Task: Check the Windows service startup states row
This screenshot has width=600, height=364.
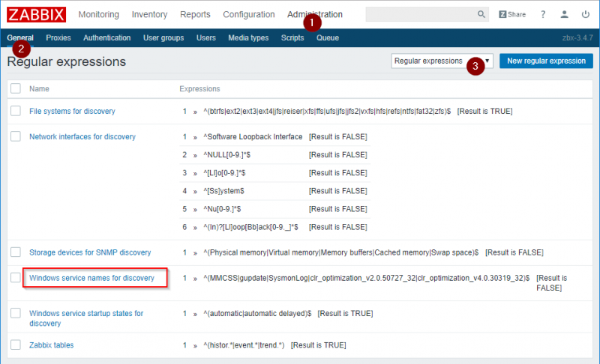Action: click(x=16, y=313)
